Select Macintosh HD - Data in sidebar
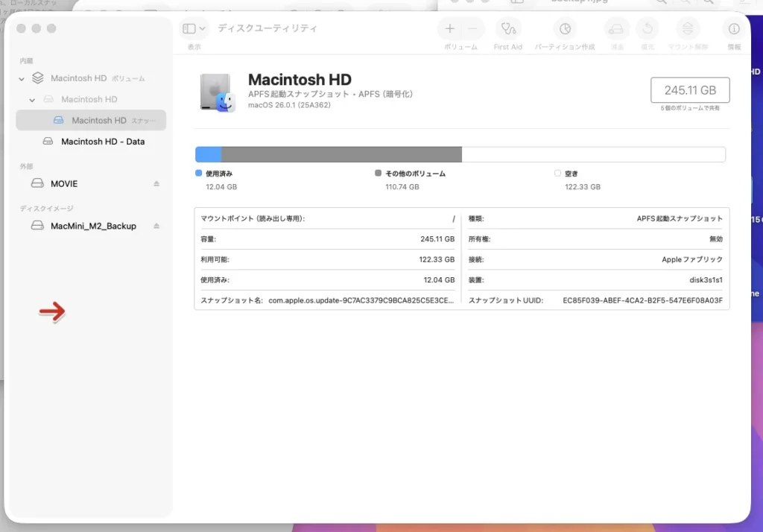The height and width of the screenshot is (532, 763). coord(102,142)
